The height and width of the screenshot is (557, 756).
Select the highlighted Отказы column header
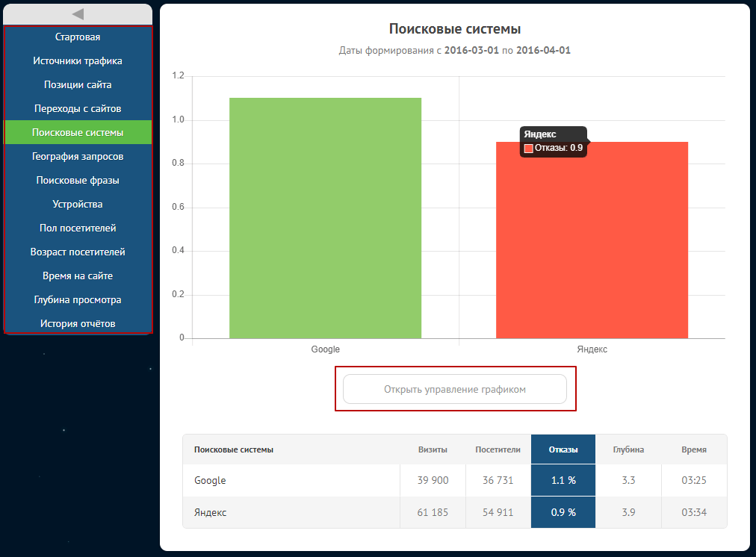[x=563, y=449]
